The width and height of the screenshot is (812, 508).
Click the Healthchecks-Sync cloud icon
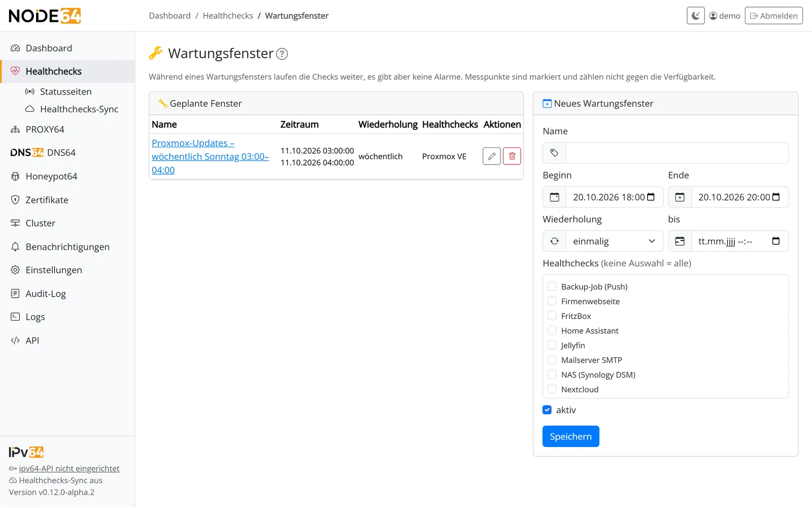[x=30, y=109]
